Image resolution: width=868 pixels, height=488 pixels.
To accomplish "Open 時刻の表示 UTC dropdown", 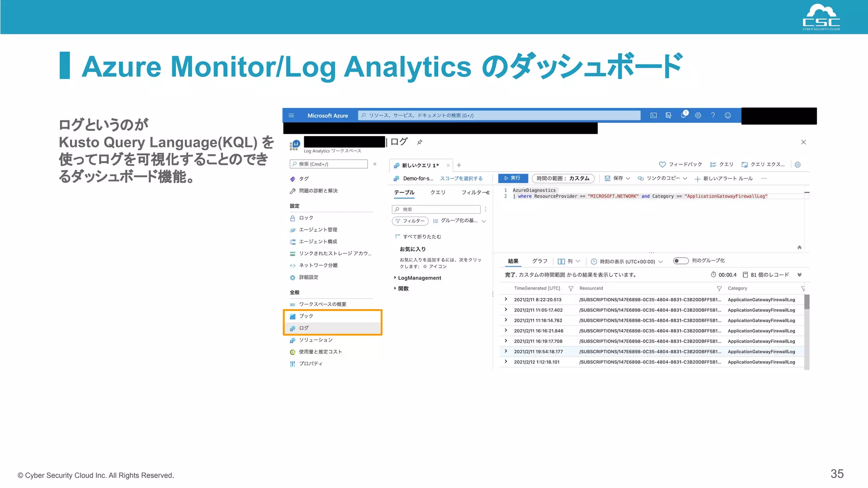I will coord(627,261).
